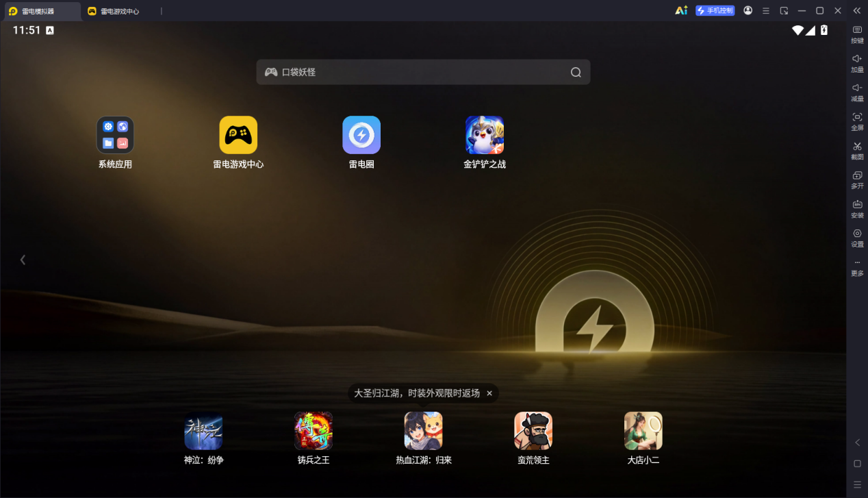The height and width of the screenshot is (498, 868).
Task: Open the 系统应用 folder
Action: coord(115,135)
